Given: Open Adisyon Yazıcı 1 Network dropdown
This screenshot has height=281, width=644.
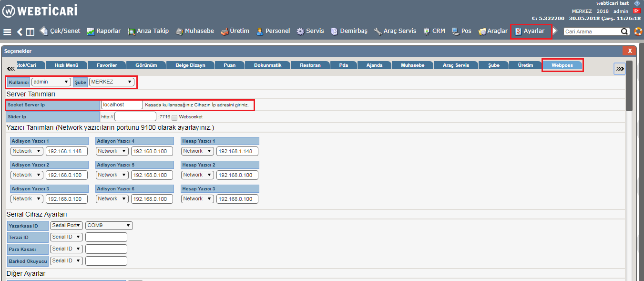Looking at the screenshot, I should (27, 151).
